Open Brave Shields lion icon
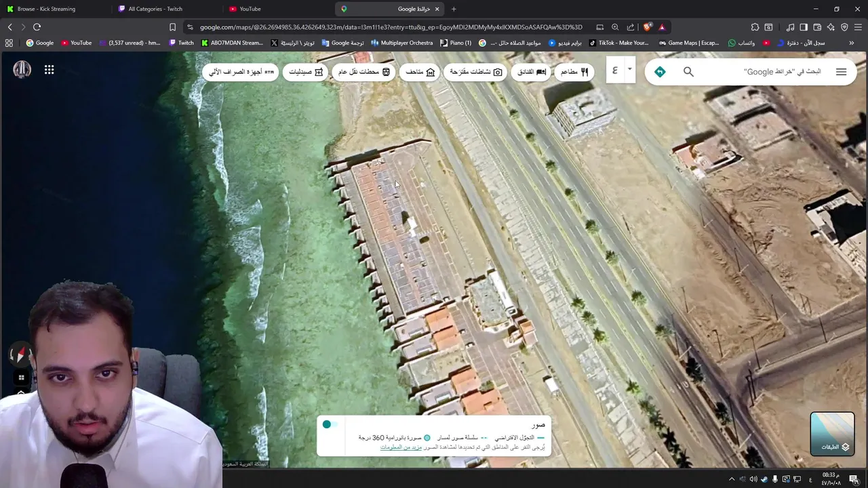This screenshot has height=488, width=868. tap(648, 27)
